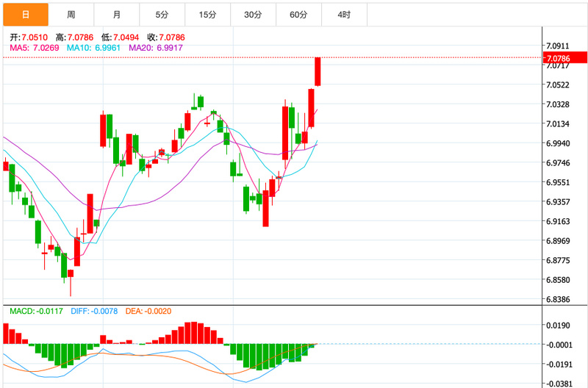Click the red 7.0786 current price label
The height and width of the screenshot is (388, 588).
[x=565, y=58]
